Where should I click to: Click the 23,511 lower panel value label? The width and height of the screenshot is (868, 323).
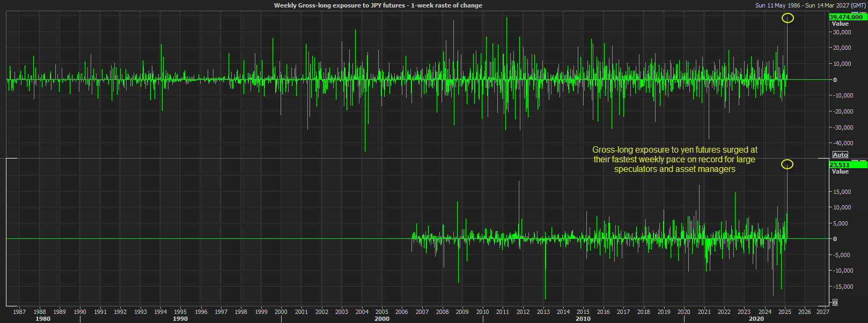coord(840,165)
